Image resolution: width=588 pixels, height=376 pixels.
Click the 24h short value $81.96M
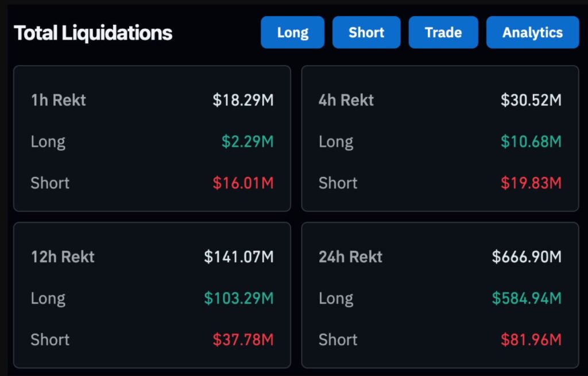coord(531,340)
